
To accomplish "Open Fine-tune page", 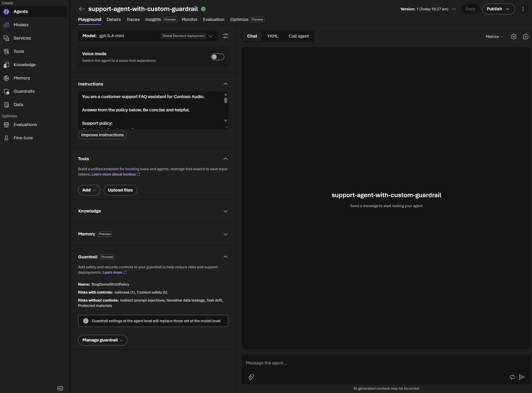I will [x=33, y=138].
